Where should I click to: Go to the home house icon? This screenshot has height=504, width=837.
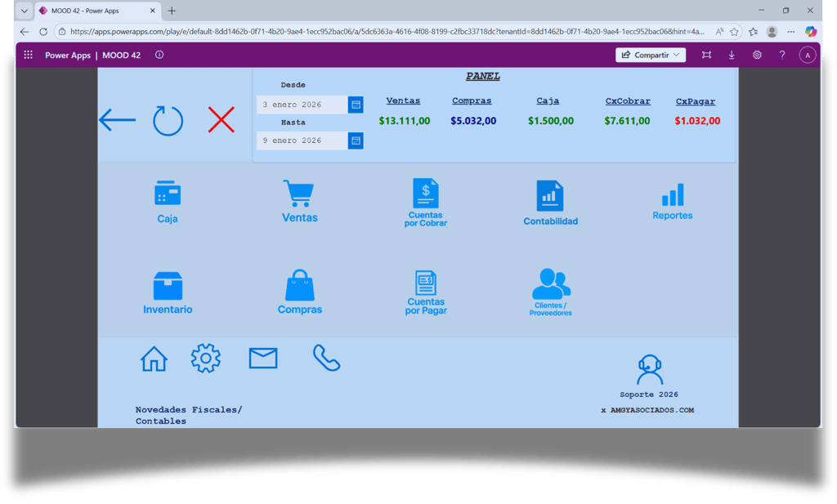click(154, 359)
